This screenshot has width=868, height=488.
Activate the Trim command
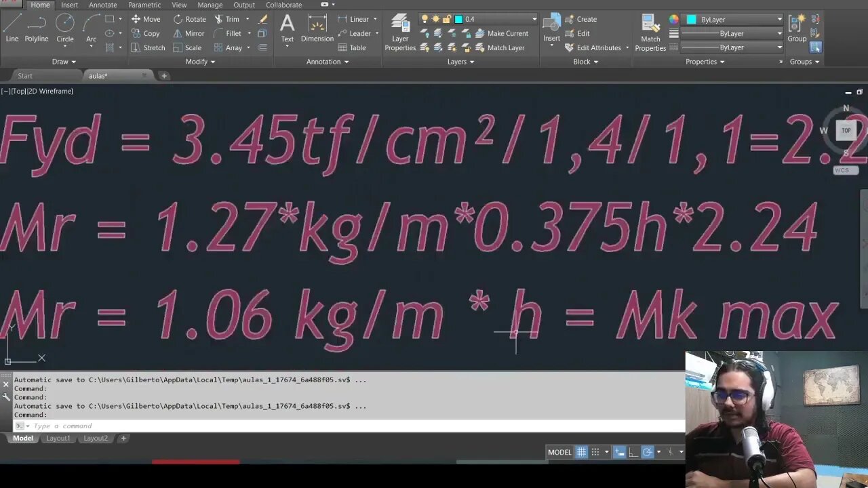pos(226,19)
